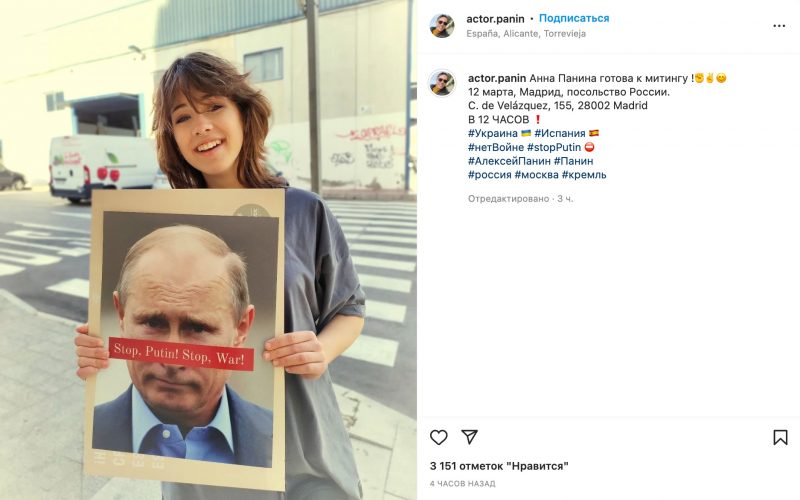Screen dimensions: 800x500
Task: Open the #Испания hashtag
Action: [560, 133]
